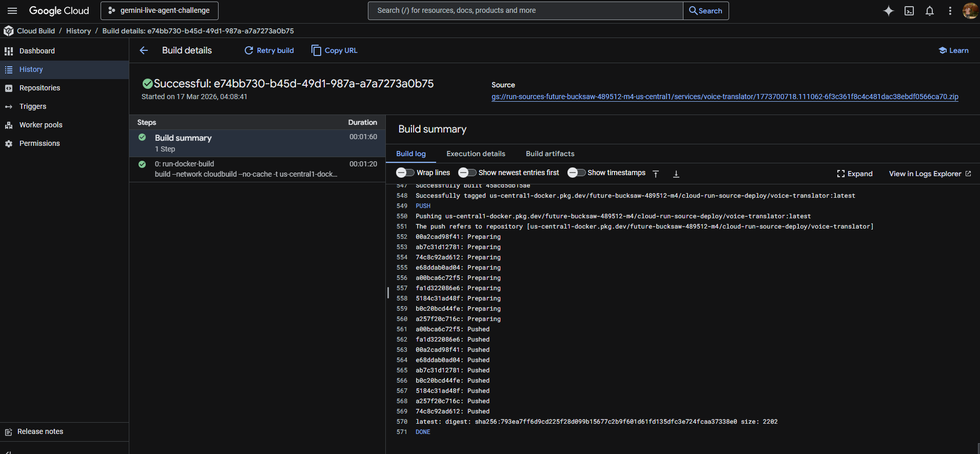Viewport: 980px width, 454px height.
Task: Click the Worker pools icon
Action: [x=9, y=125]
